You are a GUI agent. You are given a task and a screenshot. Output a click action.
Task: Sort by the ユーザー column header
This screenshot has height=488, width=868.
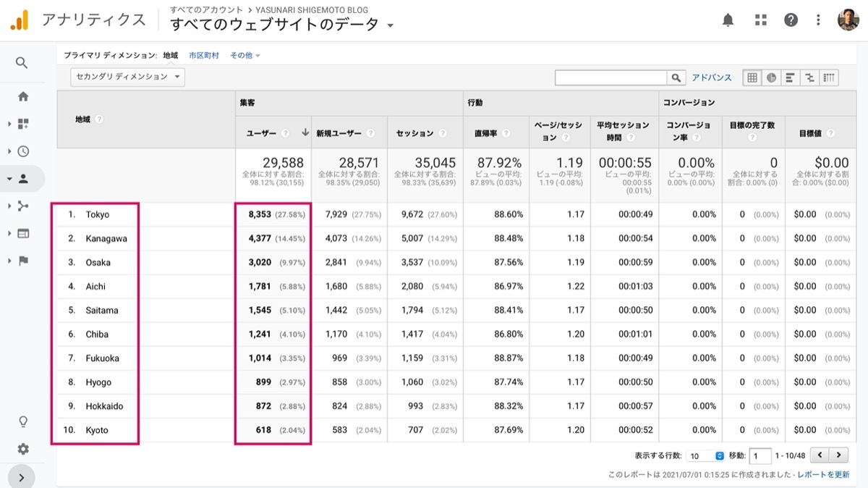(261, 133)
